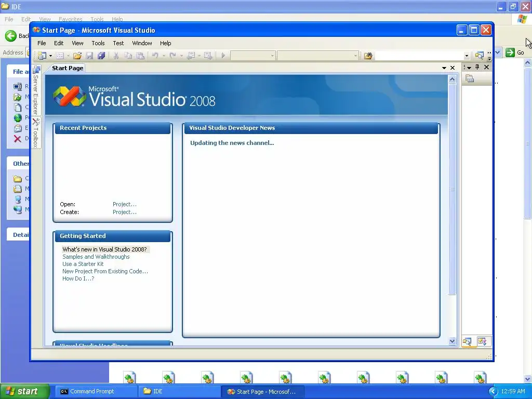Switch to Command Prompt in taskbar
Image resolution: width=532 pixels, height=399 pixels.
coord(96,392)
